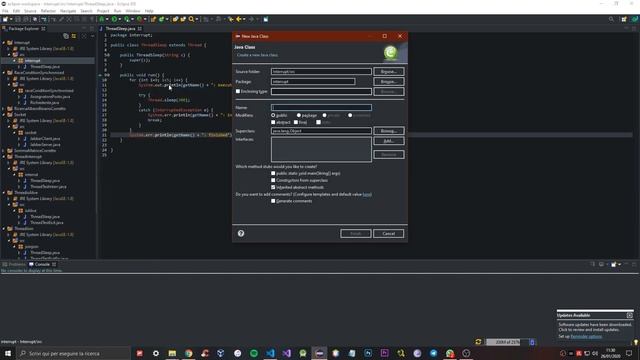Start Coverage from the toolbar icon

(127, 19)
